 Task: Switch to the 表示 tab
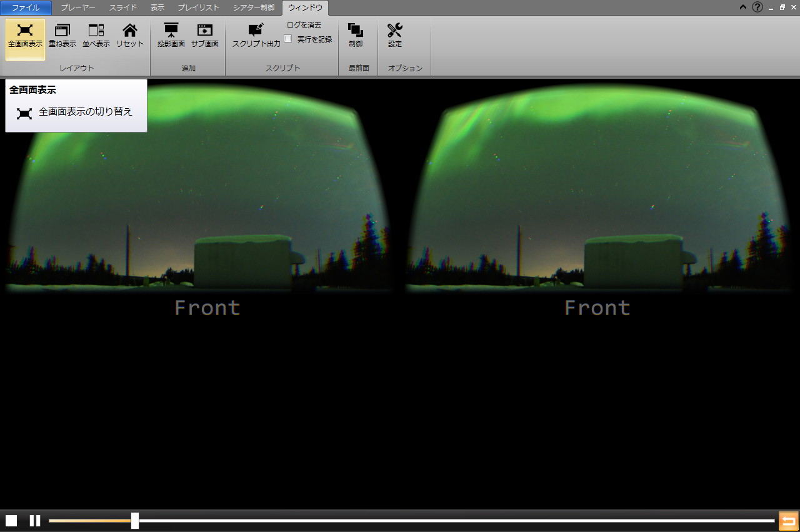pos(157,8)
